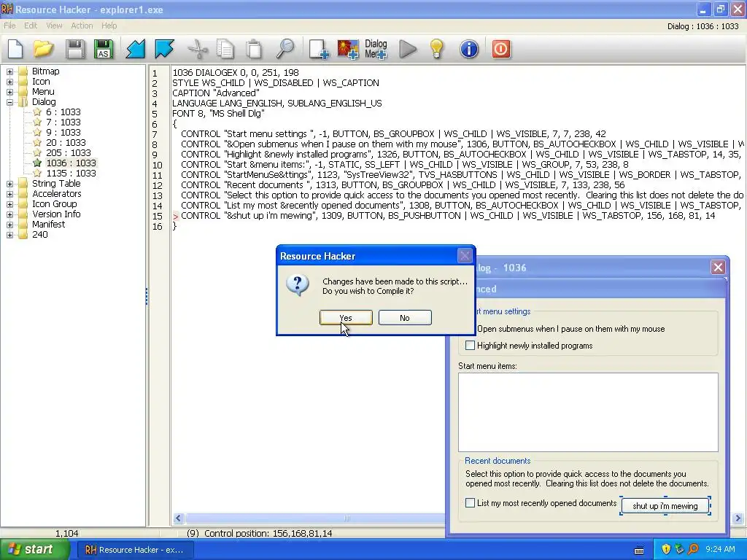Click the red power exit icon

500,49
